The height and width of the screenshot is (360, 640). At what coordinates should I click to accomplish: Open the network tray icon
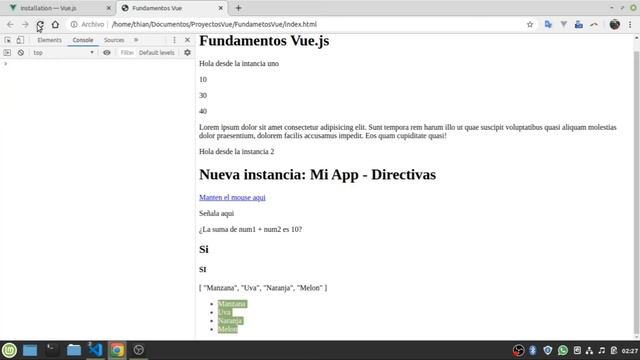(x=589, y=351)
